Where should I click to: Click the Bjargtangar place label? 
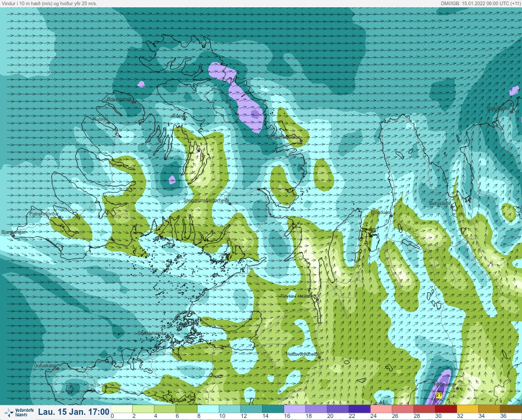14,232
